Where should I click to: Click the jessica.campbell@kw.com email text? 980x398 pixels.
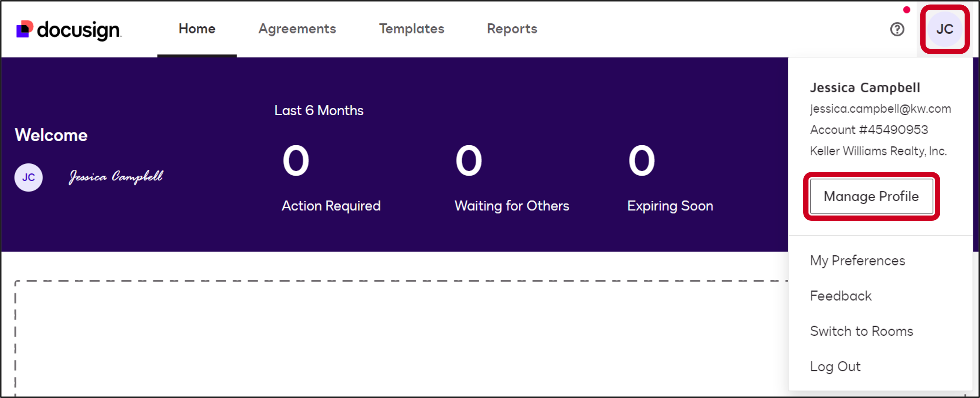880,109
